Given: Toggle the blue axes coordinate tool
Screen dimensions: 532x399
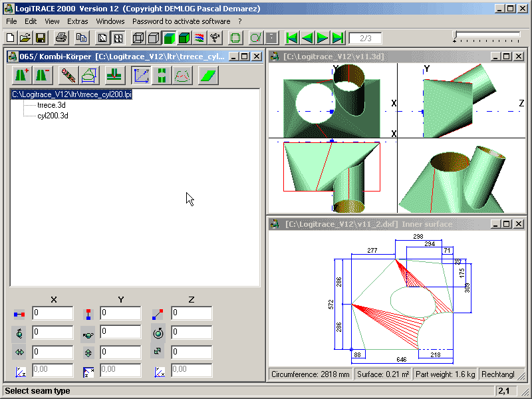Looking at the screenshot, I should [x=141, y=75].
